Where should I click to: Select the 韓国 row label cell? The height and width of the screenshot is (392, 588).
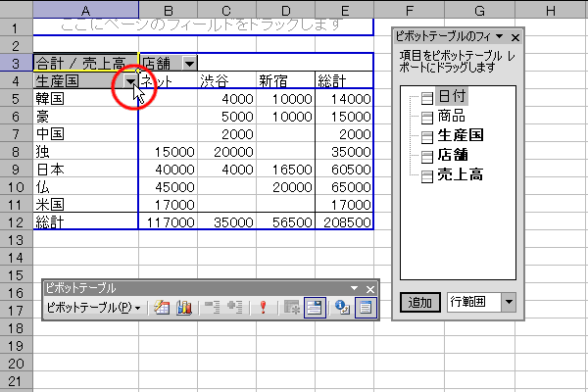tap(85, 98)
